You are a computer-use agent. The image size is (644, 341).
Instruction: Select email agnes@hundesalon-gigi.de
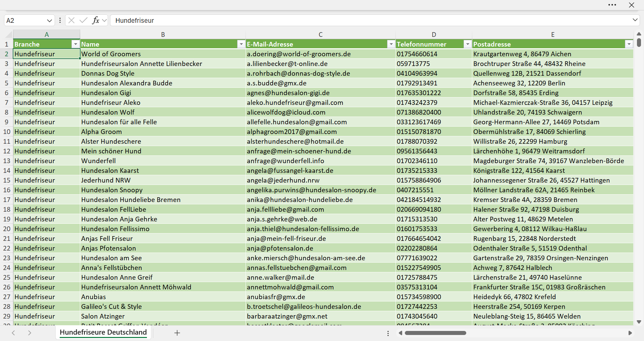tap(321, 93)
